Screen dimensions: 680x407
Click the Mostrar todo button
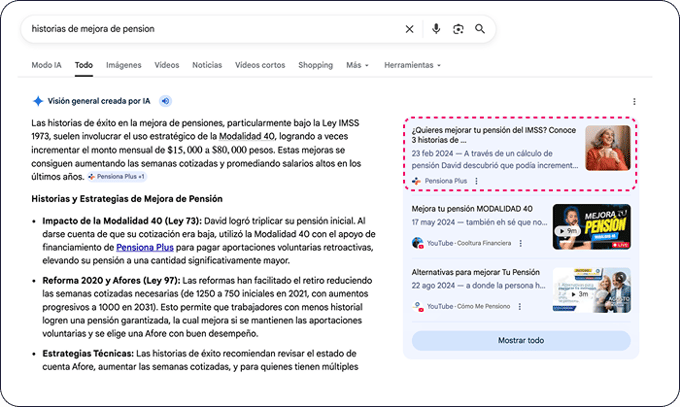point(521,341)
